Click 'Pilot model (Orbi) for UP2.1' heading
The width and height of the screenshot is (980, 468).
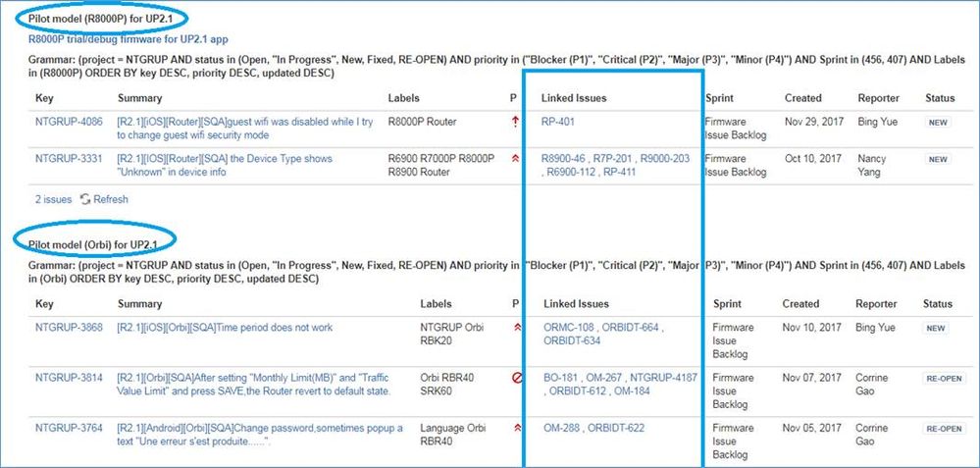click(93, 243)
